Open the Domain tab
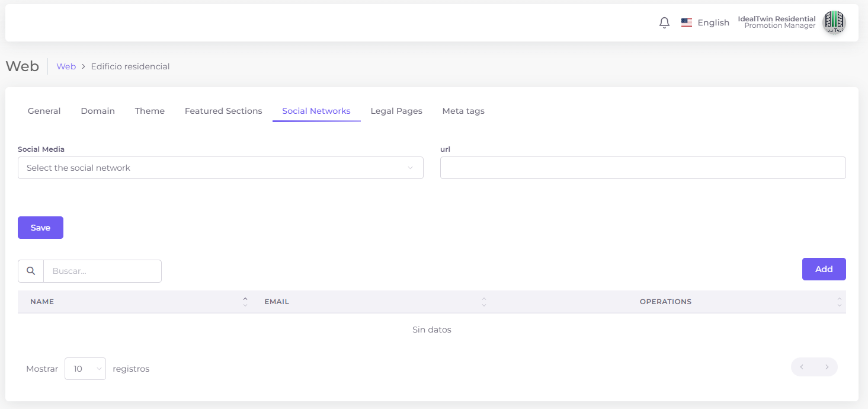 tap(98, 111)
